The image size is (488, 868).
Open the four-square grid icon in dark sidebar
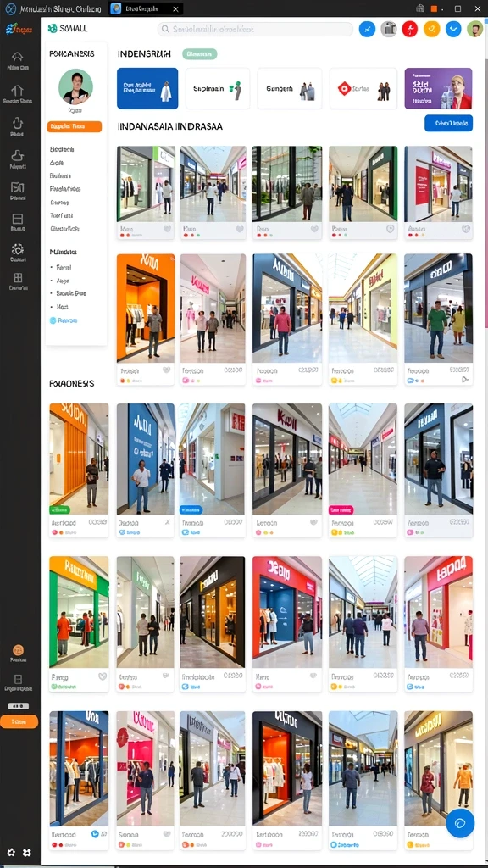pos(17,277)
